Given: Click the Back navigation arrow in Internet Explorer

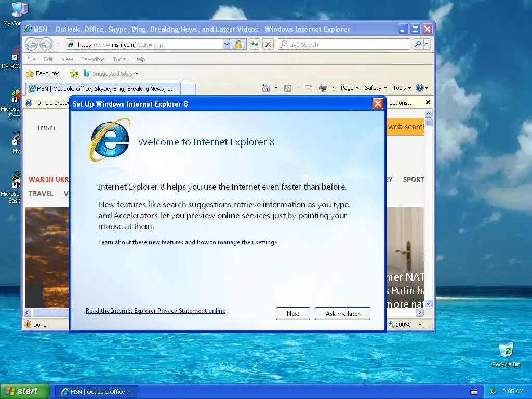Looking at the screenshot, I should [x=31, y=45].
